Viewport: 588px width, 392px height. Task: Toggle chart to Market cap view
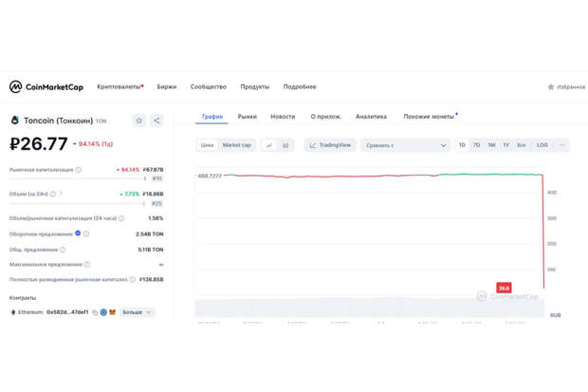point(237,145)
